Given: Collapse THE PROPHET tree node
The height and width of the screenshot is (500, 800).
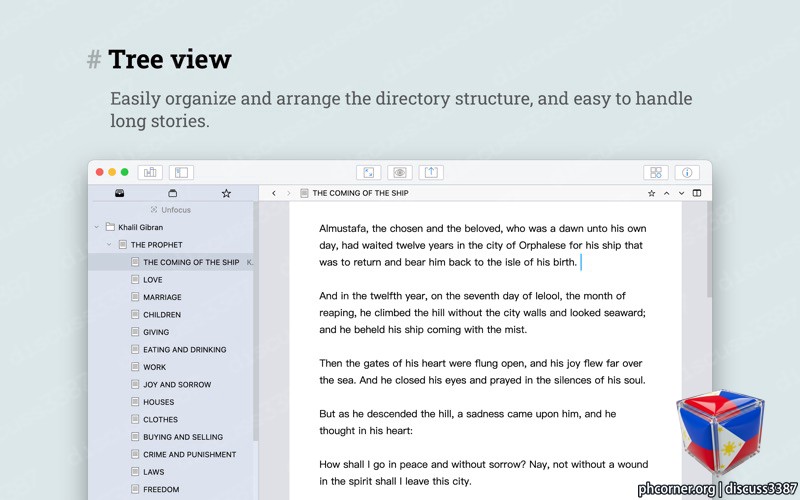Looking at the screenshot, I should [x=109, y=244].
